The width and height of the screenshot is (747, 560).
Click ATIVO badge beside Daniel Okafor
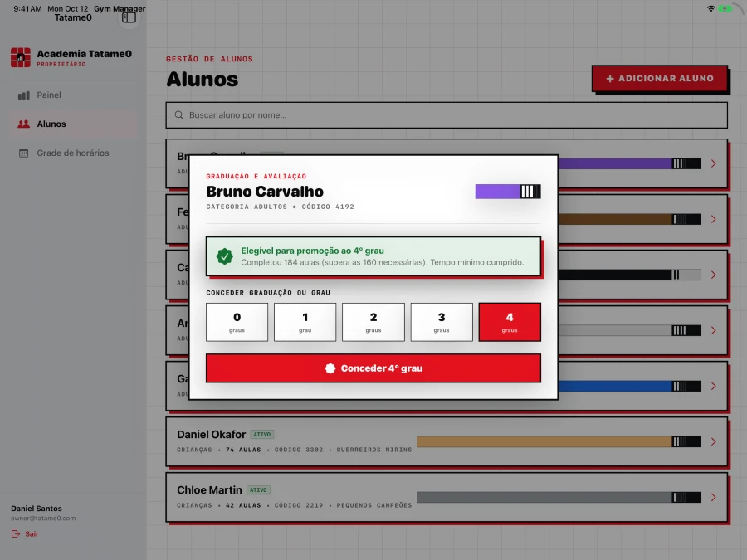click(x=262, y=435)
